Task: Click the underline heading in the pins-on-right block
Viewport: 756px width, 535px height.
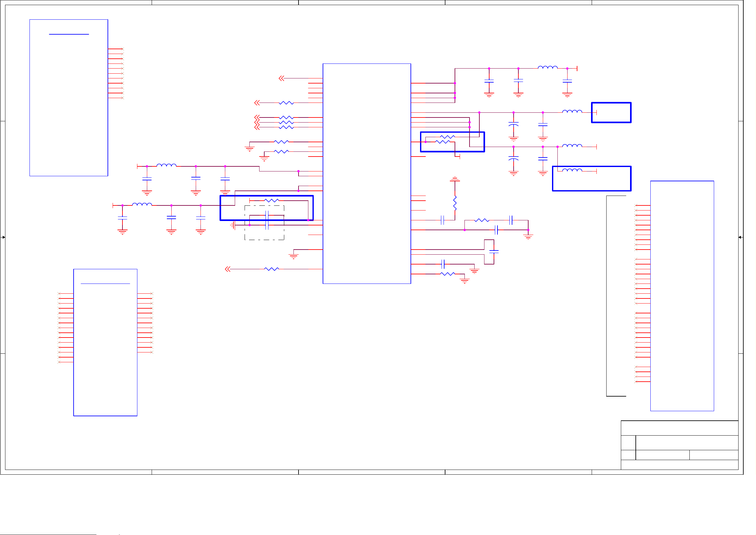Action: pyautogui.click(x=69, y=34)
